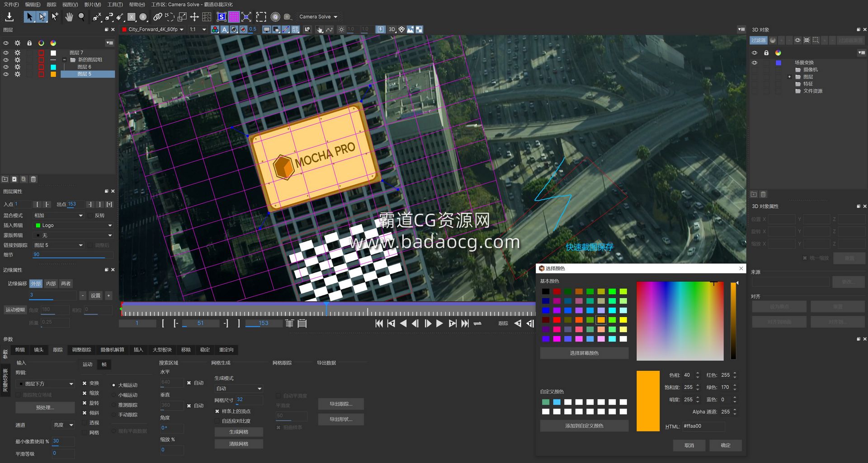Toggle visibility of 图层 5
Image resolution: width=868 pixels, height=463 pixels.
click(x=6, y=74)
